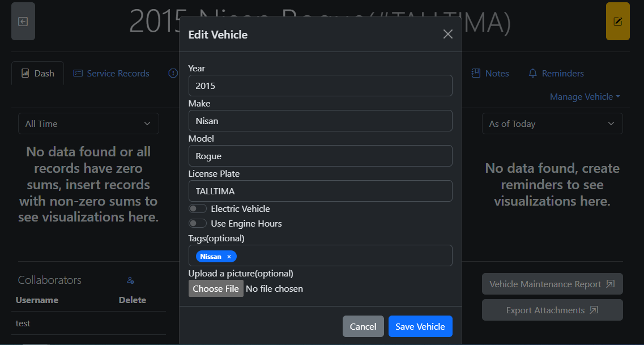Click the Notes tab icon
Viewport: 644px width, 345px height.
(476, 73)
